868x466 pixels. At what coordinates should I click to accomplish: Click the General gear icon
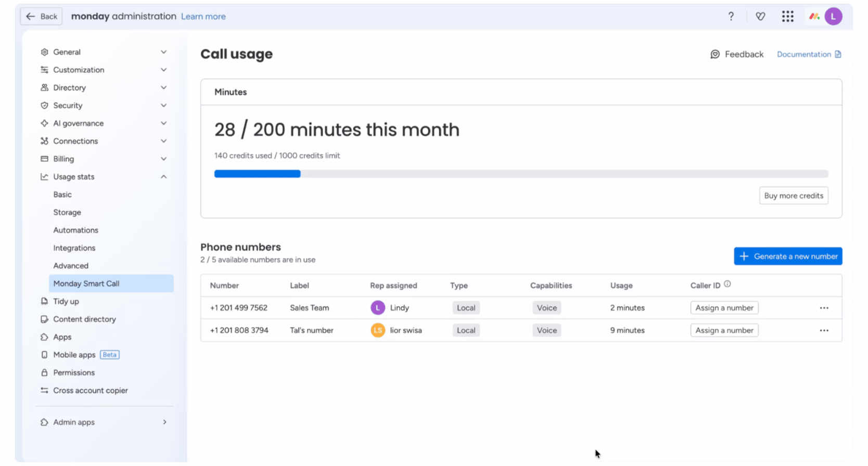coord(44,52)
